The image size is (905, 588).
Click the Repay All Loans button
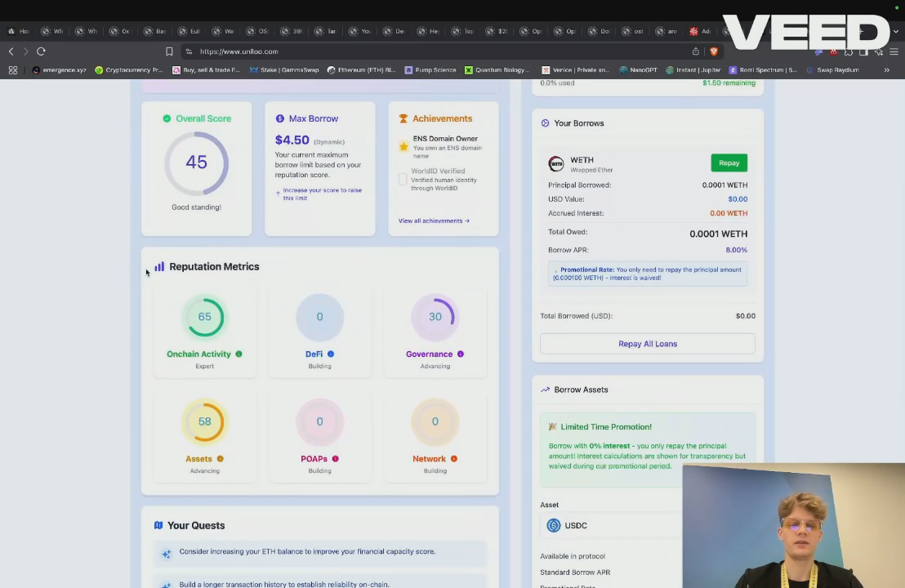(x=648, y=343)
